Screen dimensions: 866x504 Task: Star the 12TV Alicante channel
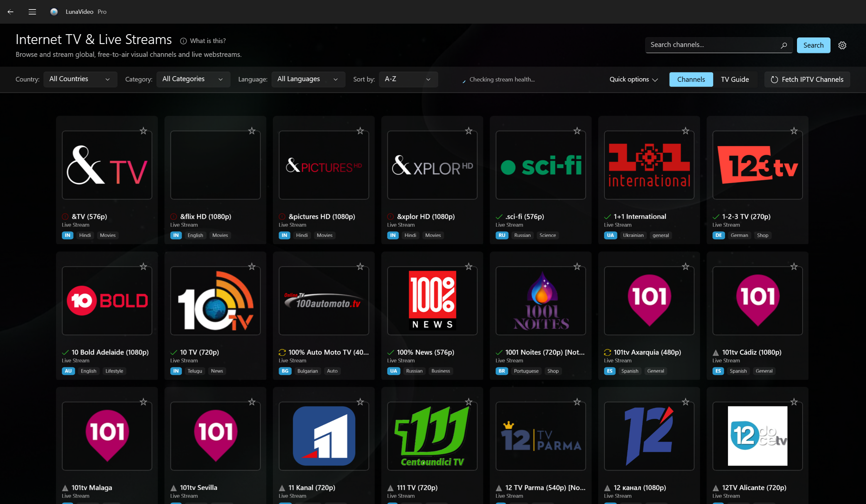coord(794,402)
